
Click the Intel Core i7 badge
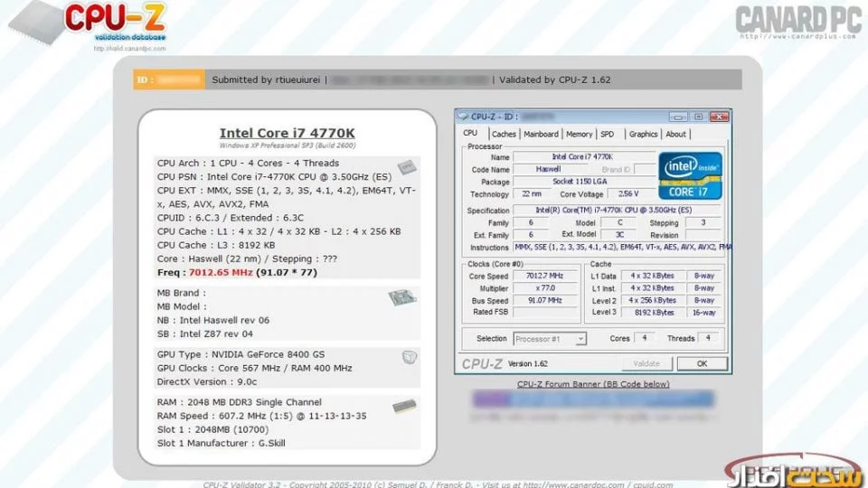(690, 175)
